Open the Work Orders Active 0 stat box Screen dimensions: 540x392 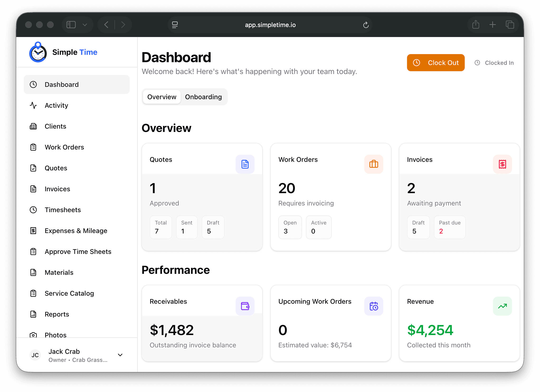click(x=319, y=228)
